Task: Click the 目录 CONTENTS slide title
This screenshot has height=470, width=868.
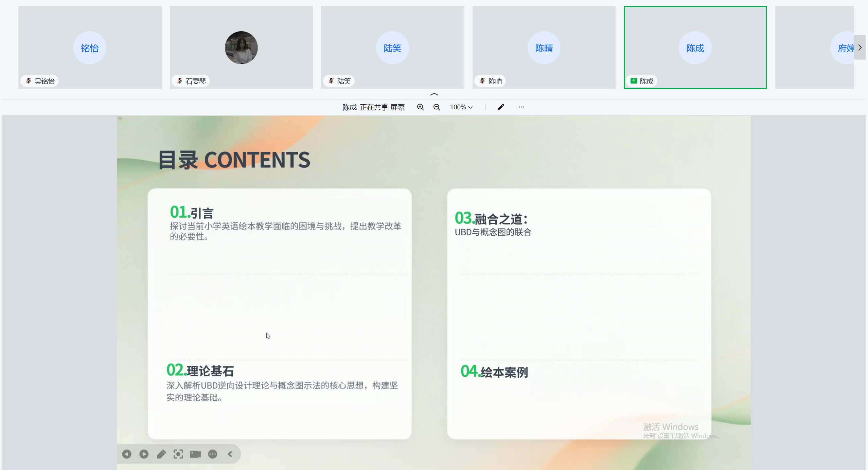Action: coord(234,160)
